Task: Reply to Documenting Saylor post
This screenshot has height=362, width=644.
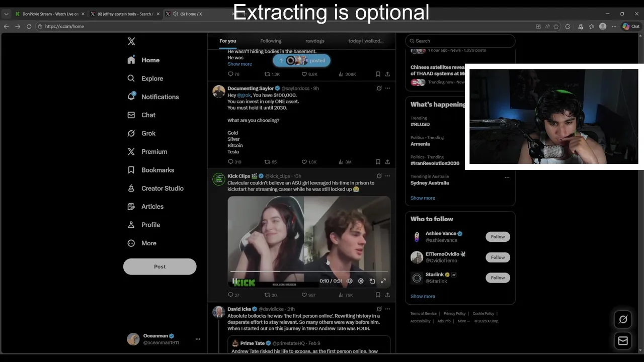Action: [x=234, y=162]
